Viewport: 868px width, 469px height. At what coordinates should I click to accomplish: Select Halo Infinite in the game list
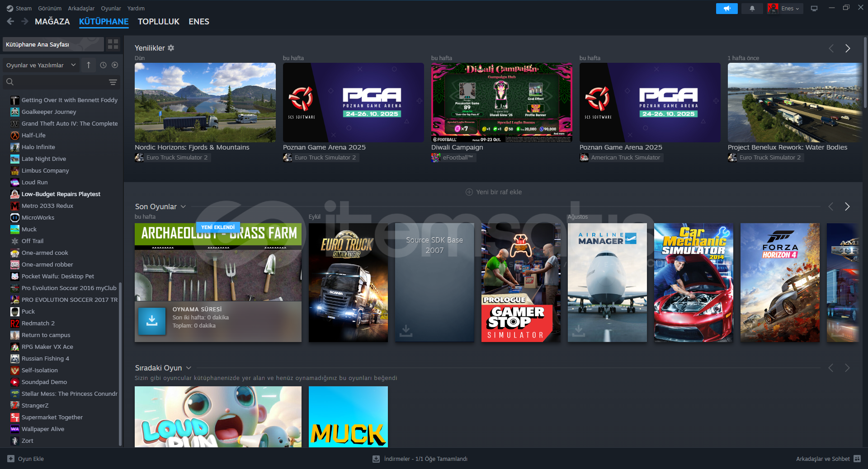tap(38, 147)
